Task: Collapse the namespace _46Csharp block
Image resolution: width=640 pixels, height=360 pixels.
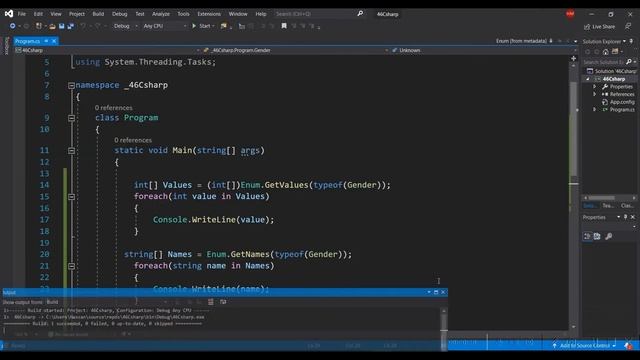Action: tap(71, 85)
